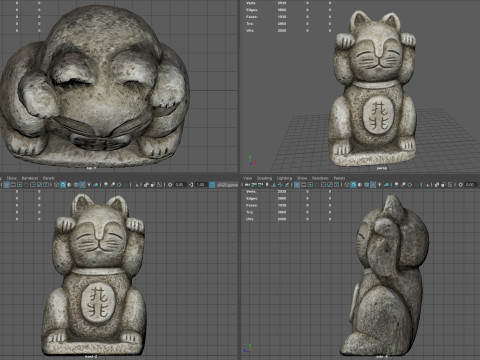The height and width of the screenshot is (360, 480).
Task: Toggle Multisample Anti-aliasing in side panel
Action: 409,184
